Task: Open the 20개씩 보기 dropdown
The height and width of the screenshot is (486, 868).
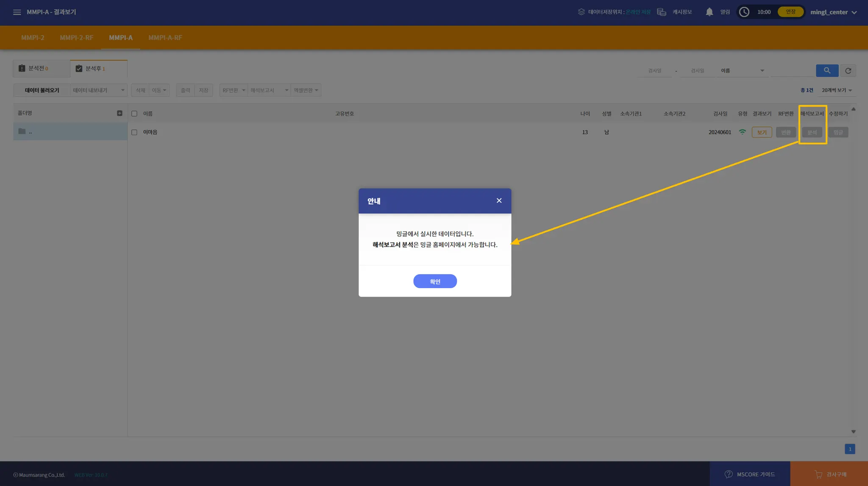Action: (836, 90)
